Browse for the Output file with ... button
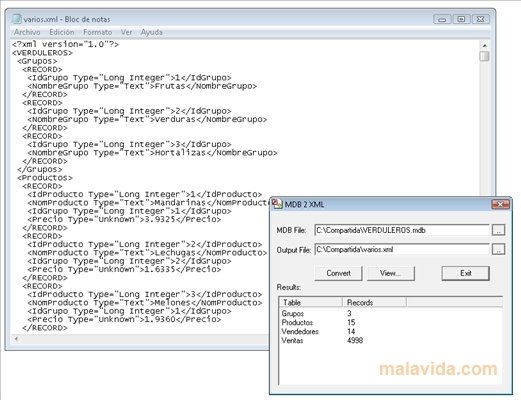 click(499, 249)
